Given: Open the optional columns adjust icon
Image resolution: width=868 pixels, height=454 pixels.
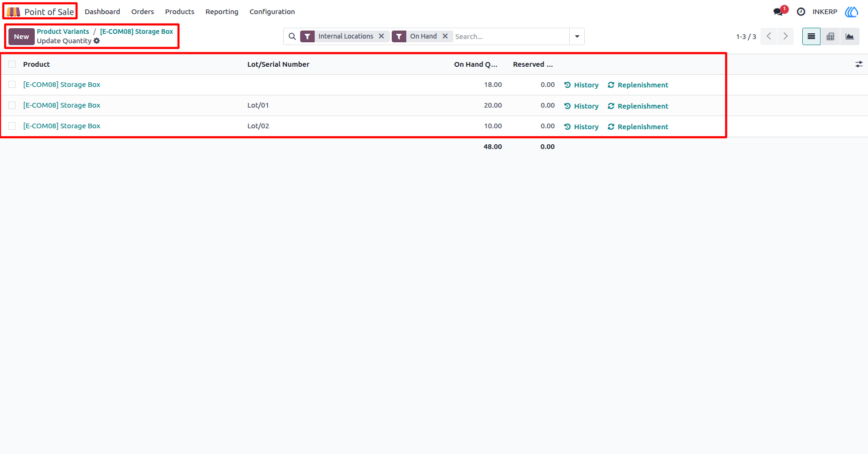Looking at the screenshot, I should 859,64.
